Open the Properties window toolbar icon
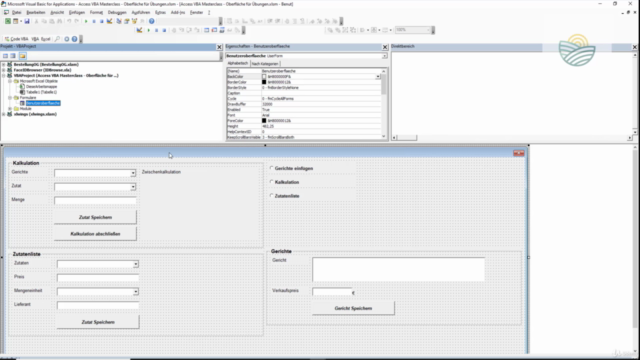The image size is (640, 360). [127, 21]
